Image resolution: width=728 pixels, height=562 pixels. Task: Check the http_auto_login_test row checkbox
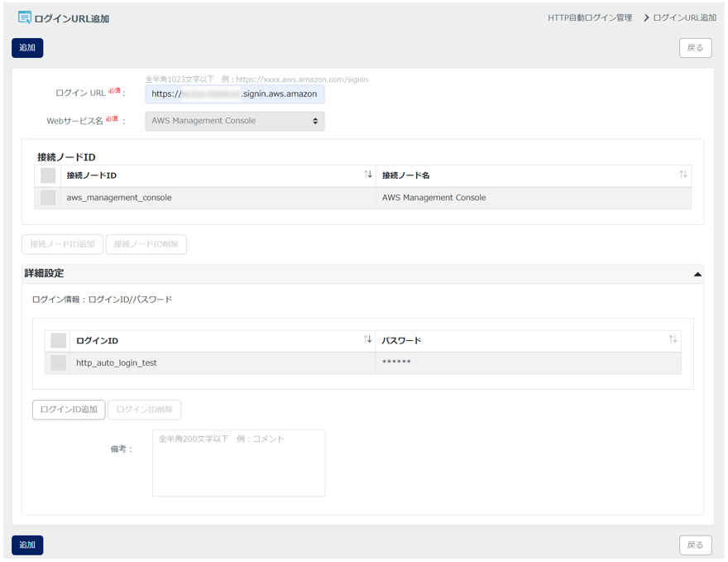59,363
